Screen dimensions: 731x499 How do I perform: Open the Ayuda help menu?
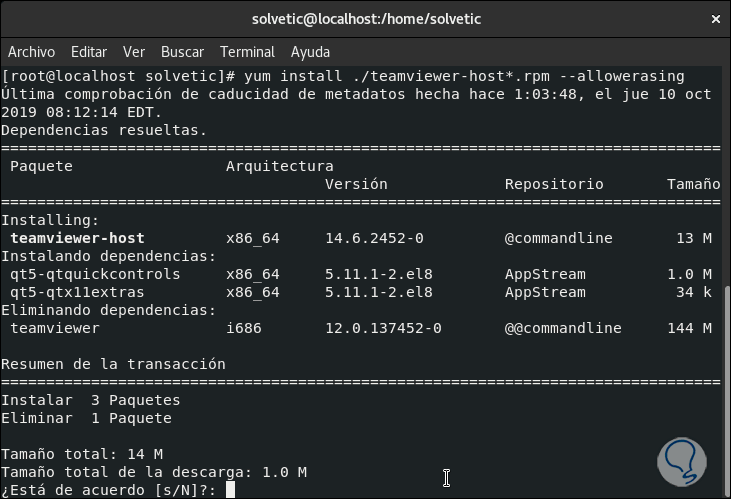click(310, 52)
